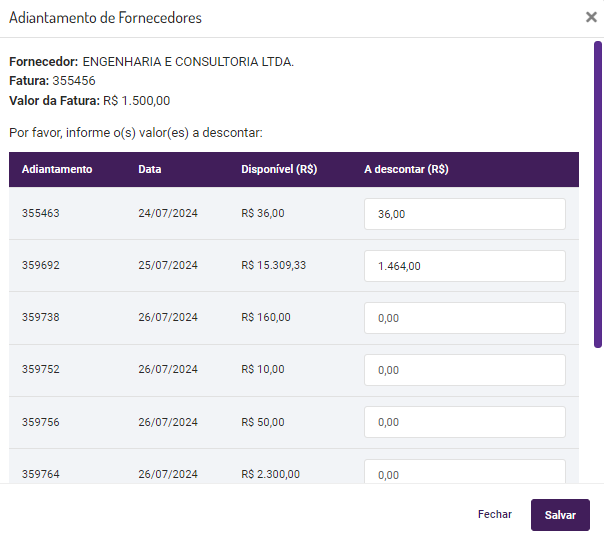
Task: Select the Data column header
Action: point(150,170)
